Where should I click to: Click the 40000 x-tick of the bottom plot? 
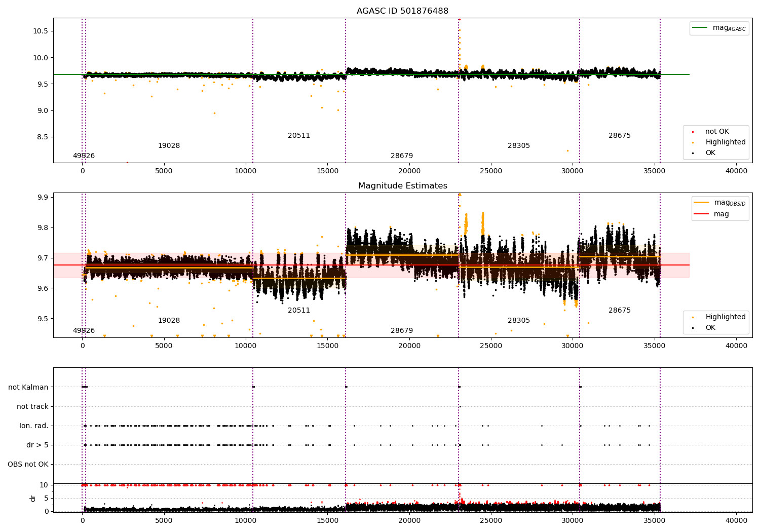pos(736,521)
